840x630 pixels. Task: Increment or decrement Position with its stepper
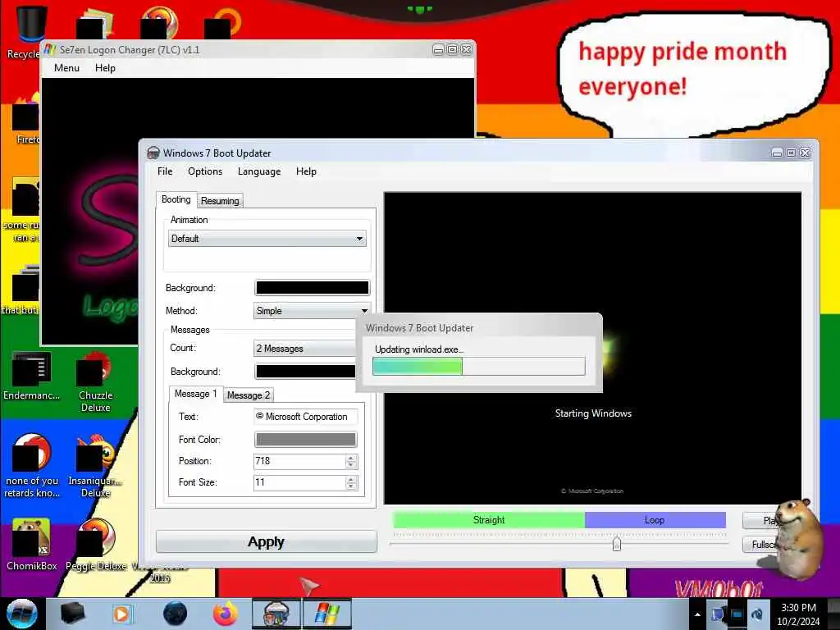[351, 461]
